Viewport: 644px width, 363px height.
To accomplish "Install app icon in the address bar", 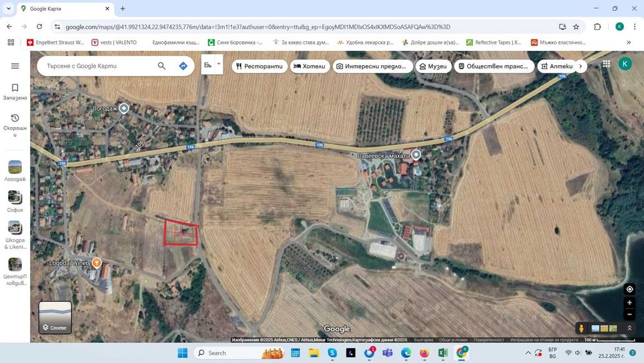I will coord(562,26).
